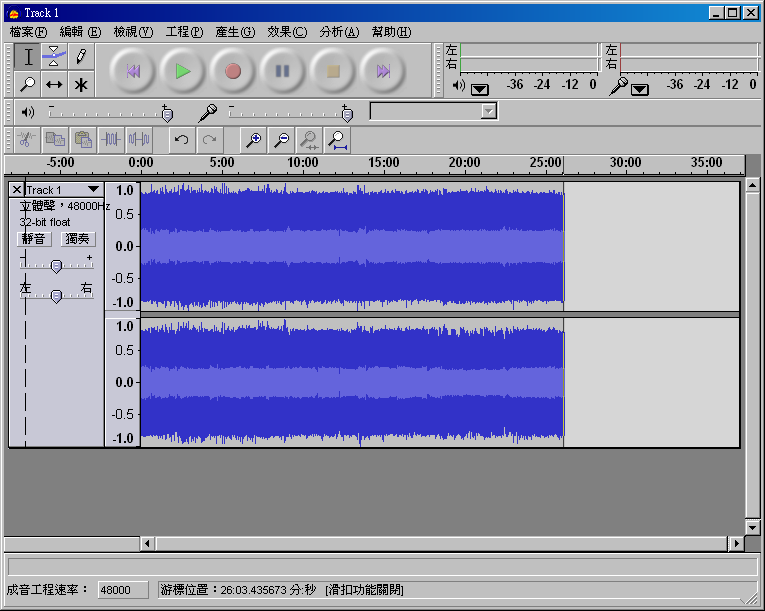The image size is (765, 611).
Task: Click the Pause button
Action: point(283,71)
